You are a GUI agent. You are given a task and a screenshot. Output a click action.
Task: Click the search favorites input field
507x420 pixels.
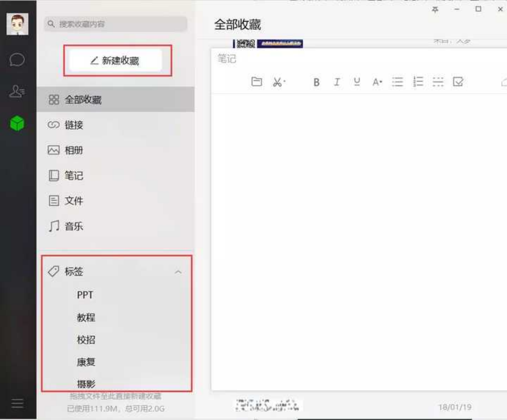point(116,24)
